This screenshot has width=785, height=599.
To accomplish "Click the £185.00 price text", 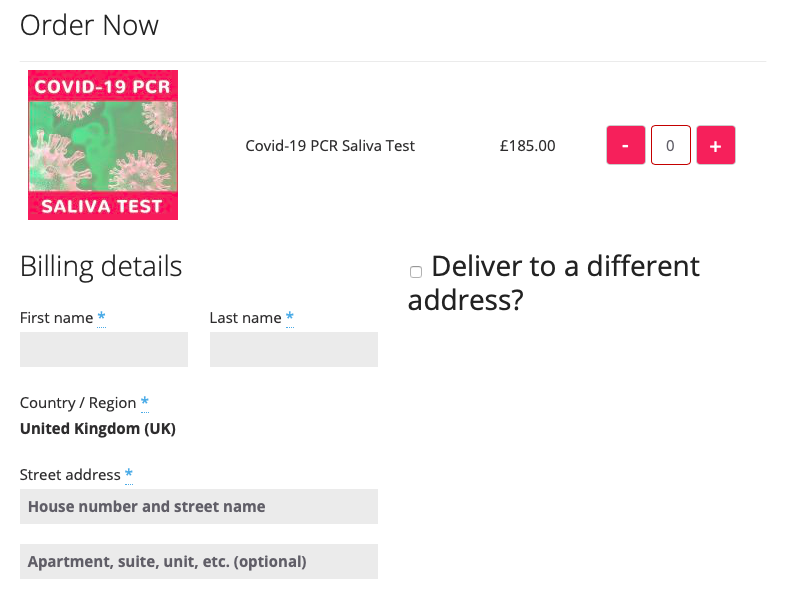I will pos(527,146).
